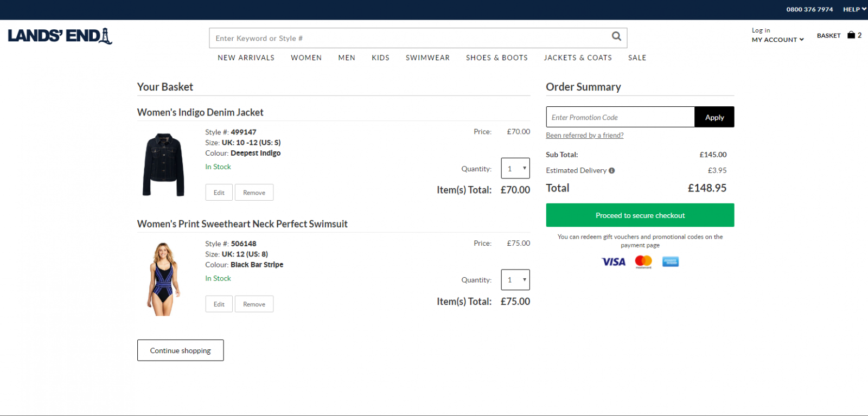Screen dimensions: 868x416
Task: Open the WOMEN menu
Action: click(306, 57)
